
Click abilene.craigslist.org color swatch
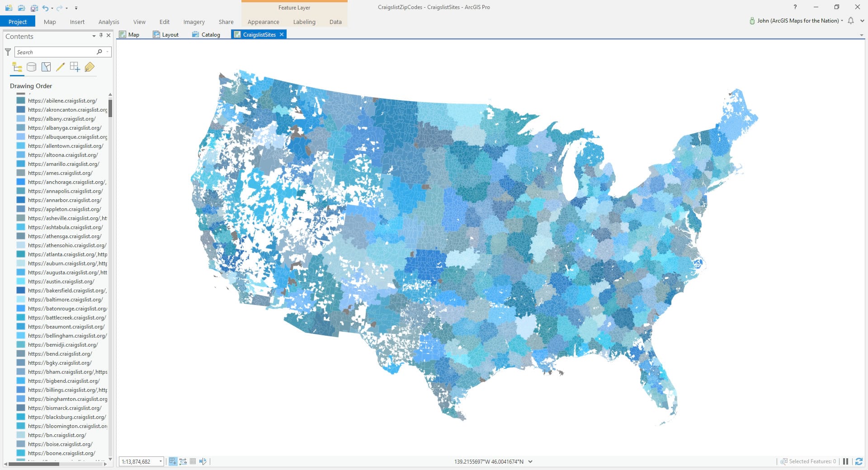pyautogui.click(x=21, y=100)
